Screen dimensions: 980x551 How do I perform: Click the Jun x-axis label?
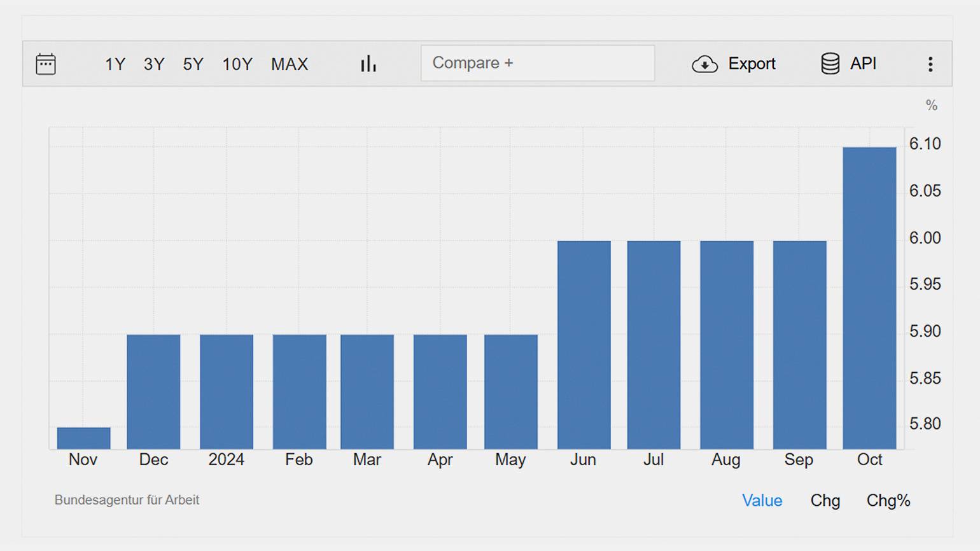(583, 460)
